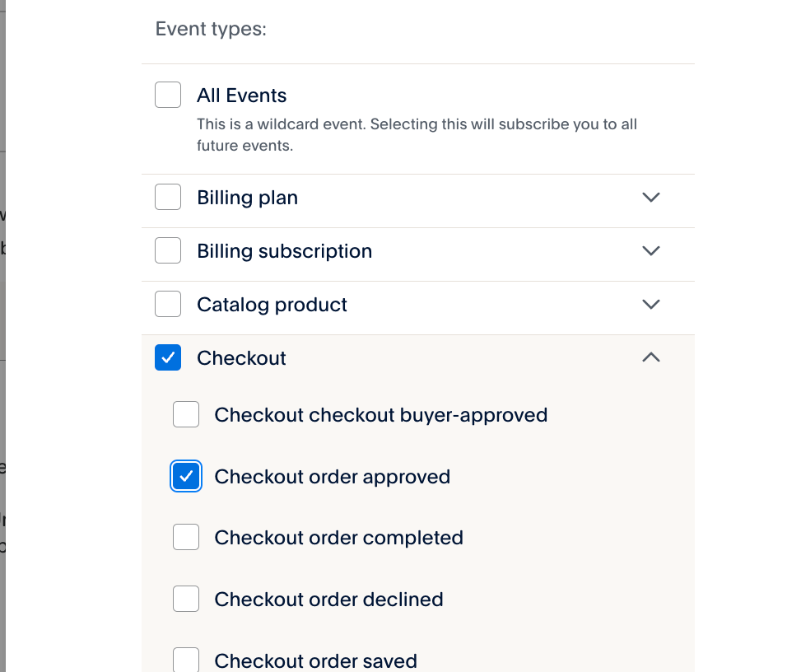Click the Billing plan label

click(x=247, y=198)
